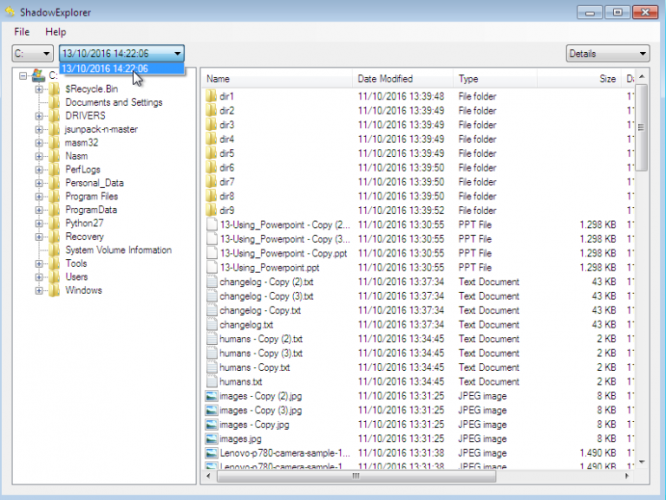Click the horizontal scrollbar thumb
The height and width of the screenshot is (500, 666).
[x=356, y=476]
